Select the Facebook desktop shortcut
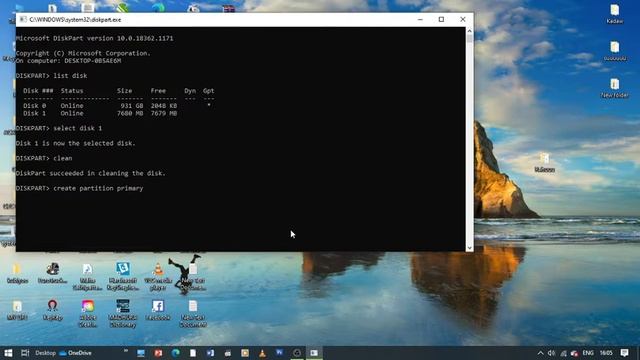The image size is (640, 360). click(x=158, y=310)
